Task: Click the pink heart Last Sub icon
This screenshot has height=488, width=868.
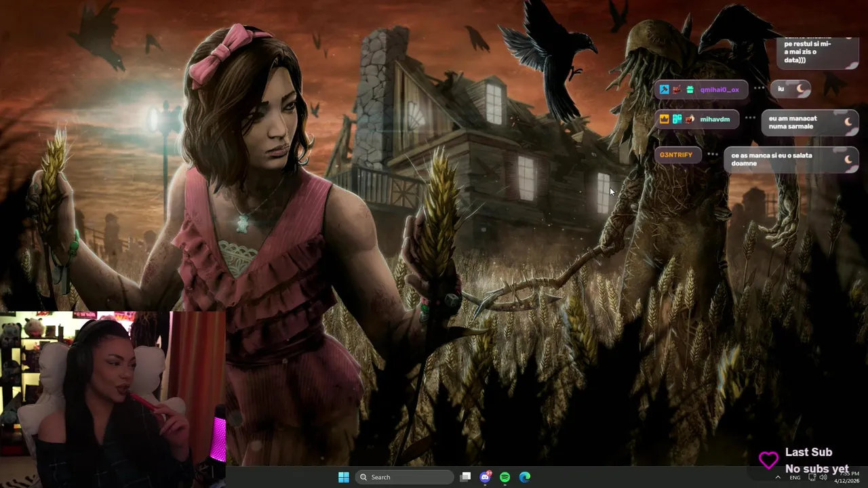Action: click(x=768, y=460)
